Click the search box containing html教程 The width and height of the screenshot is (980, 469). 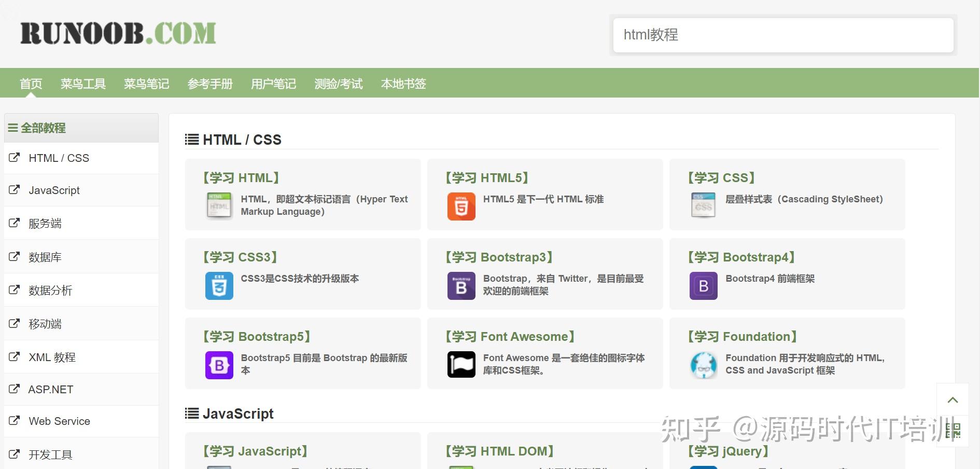click(x=783, y=35)
